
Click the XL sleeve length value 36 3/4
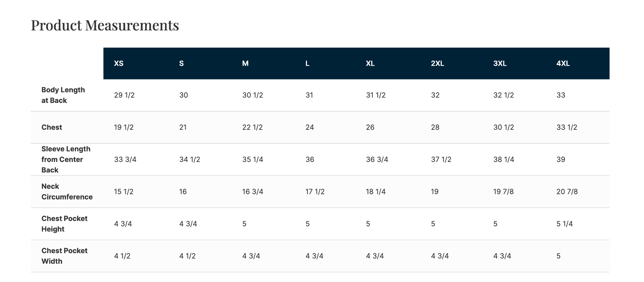377,160
